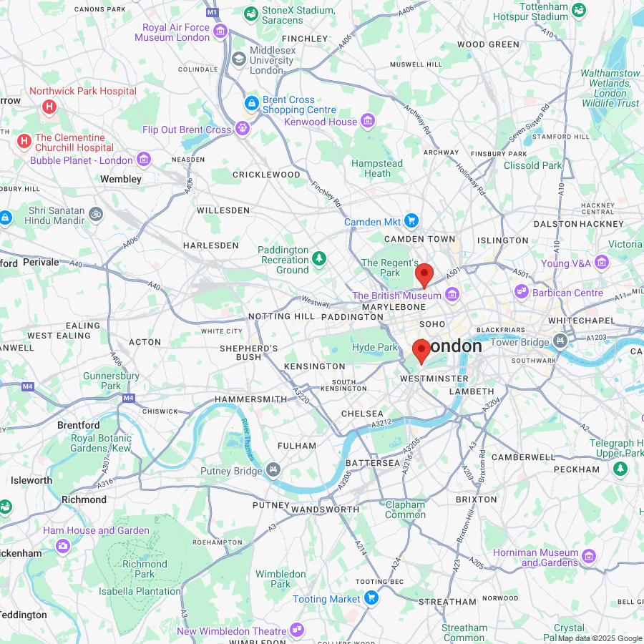Open the Barbican Centre theatre icon
Screen dimensions: 644x644
pyautogui.click(x=522, y=292)
